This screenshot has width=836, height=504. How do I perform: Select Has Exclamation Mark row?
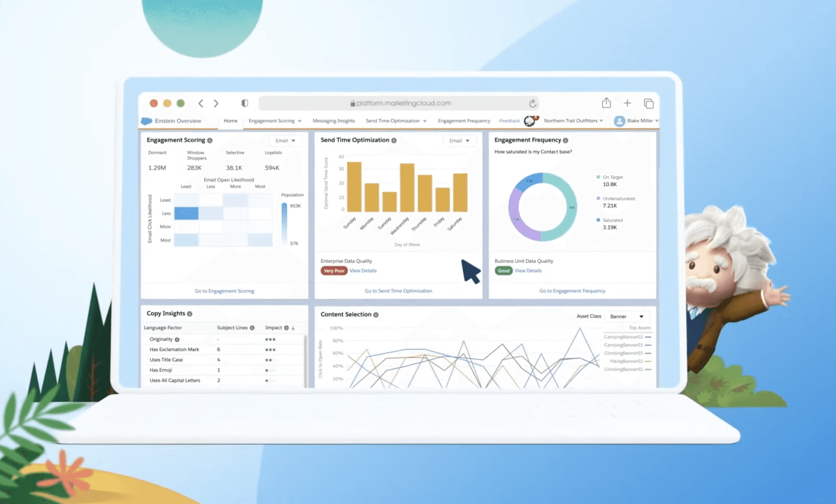pyautogui.click(x=223, y=349)
